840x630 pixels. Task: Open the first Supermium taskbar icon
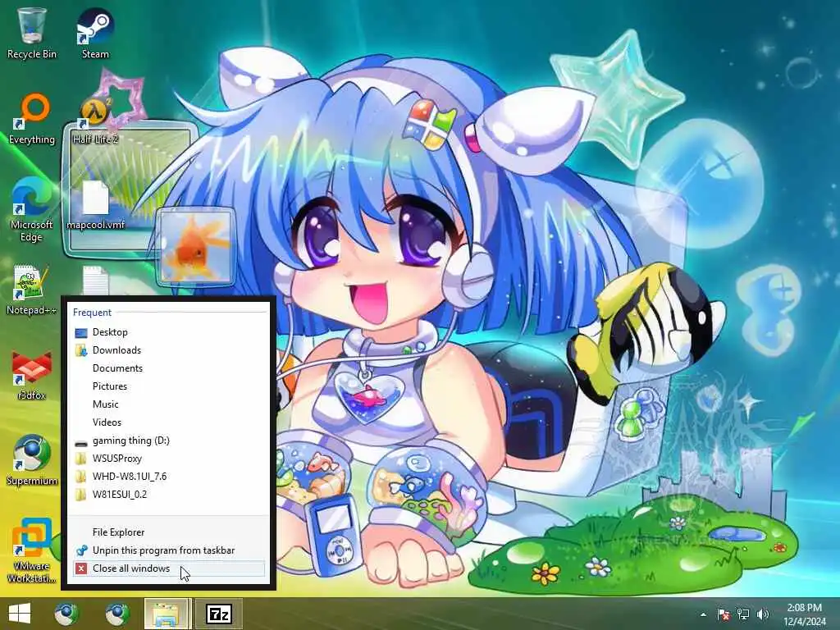(66, 614)
